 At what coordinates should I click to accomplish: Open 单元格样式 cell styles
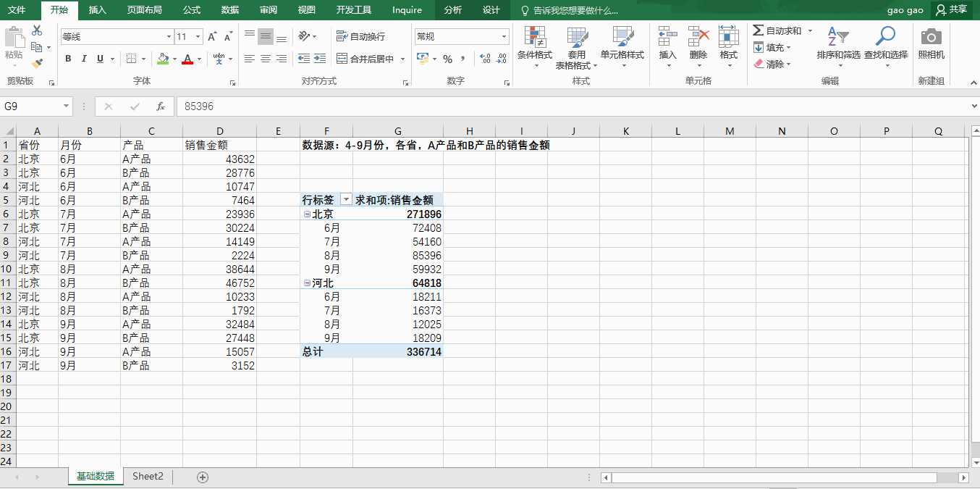click(622, 47)
